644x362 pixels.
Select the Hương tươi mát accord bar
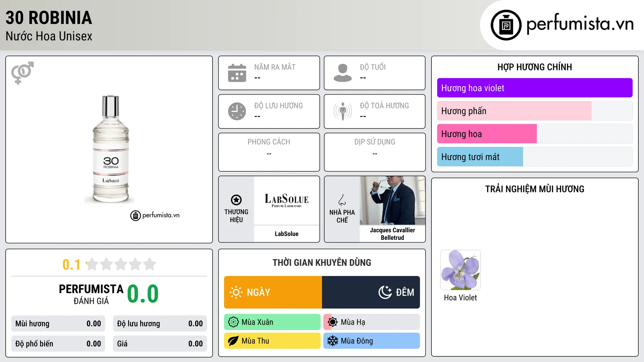(535, 157)
